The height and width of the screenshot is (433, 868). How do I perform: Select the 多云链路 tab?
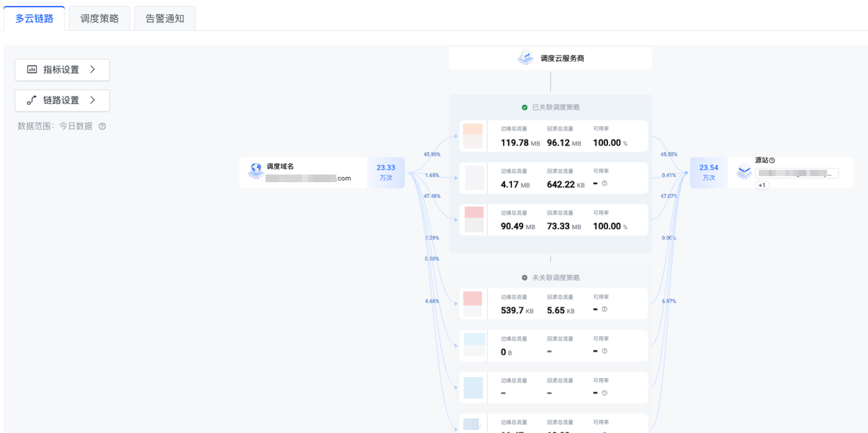click(x=34, y=19)
